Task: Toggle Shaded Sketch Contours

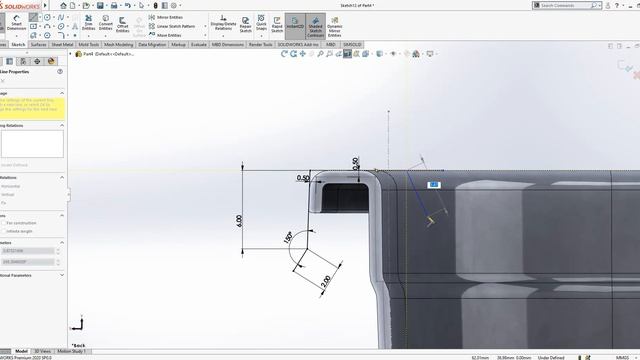Action: click(x=315, y=26)
